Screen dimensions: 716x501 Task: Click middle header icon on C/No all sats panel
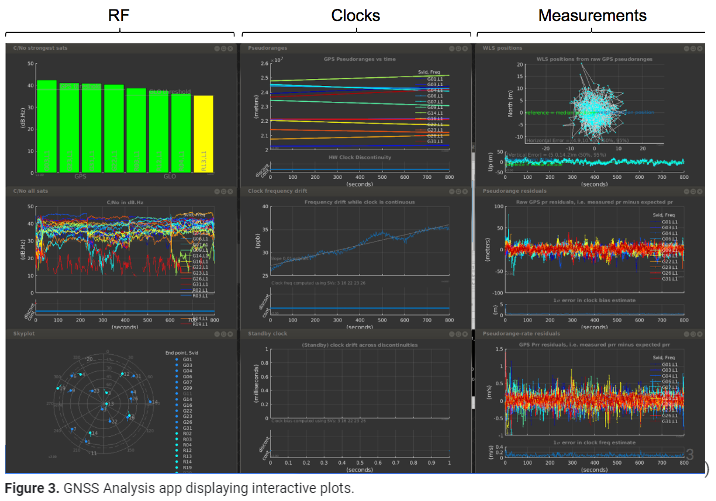(222, 192)
